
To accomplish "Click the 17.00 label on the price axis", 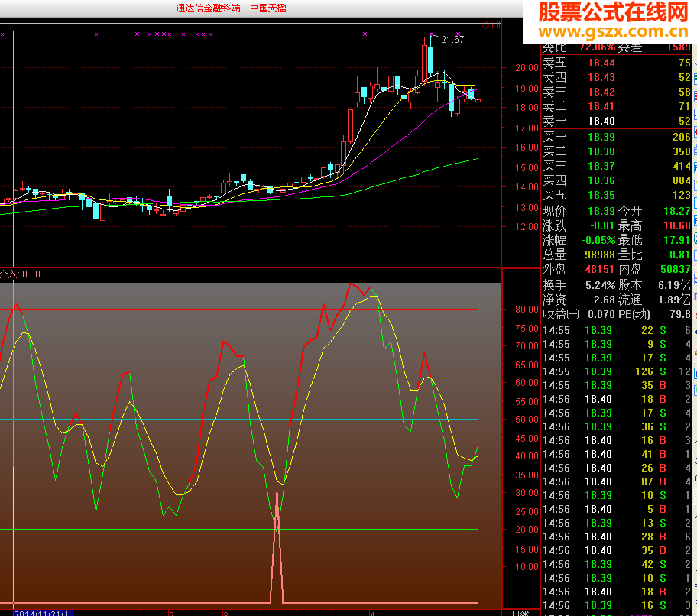I will 527,128.
